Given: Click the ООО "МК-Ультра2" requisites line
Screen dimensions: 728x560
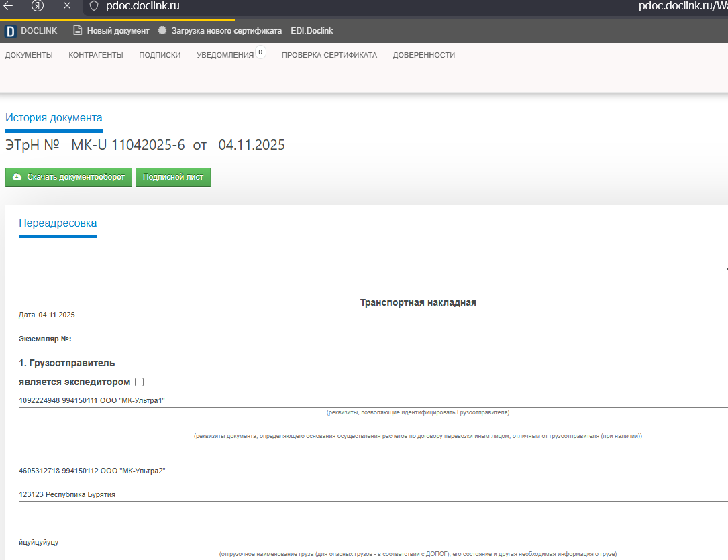Looking at the screenshot, I should (92, 471).
